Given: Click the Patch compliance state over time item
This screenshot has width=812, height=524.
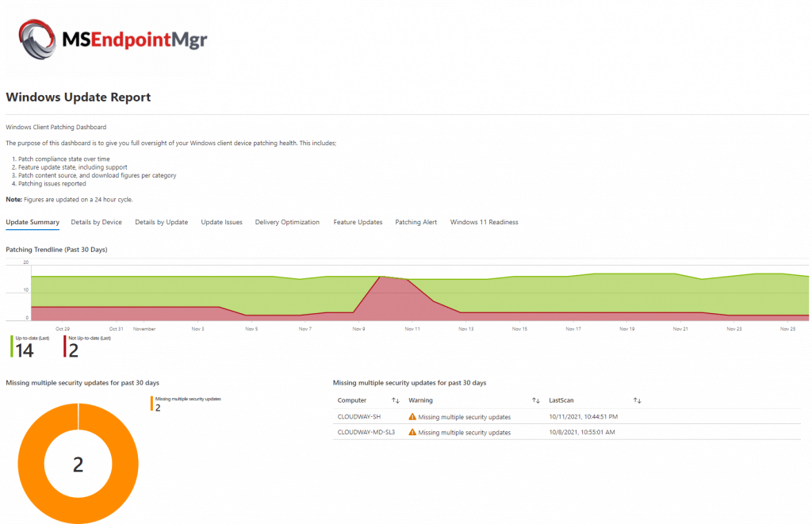Looking at the screenshot, I should [x=64, y=159].
